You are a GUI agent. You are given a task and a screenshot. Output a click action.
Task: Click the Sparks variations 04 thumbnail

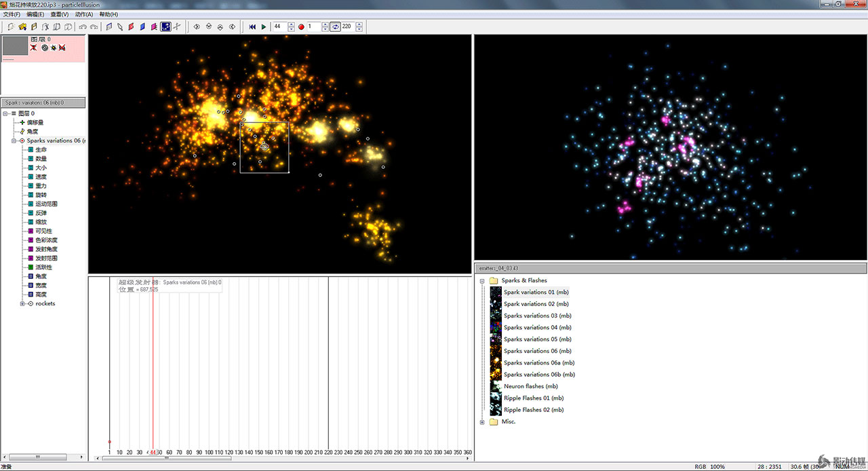point(496,327)
